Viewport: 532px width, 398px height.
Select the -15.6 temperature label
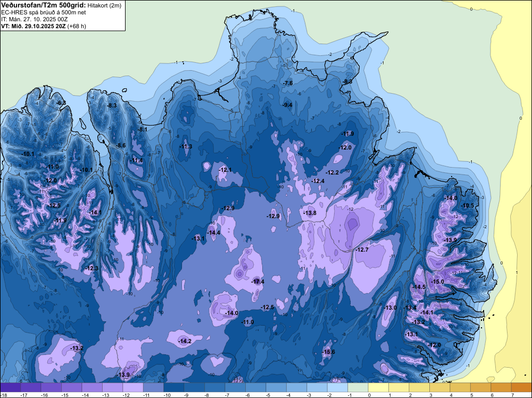pos(328,352)
